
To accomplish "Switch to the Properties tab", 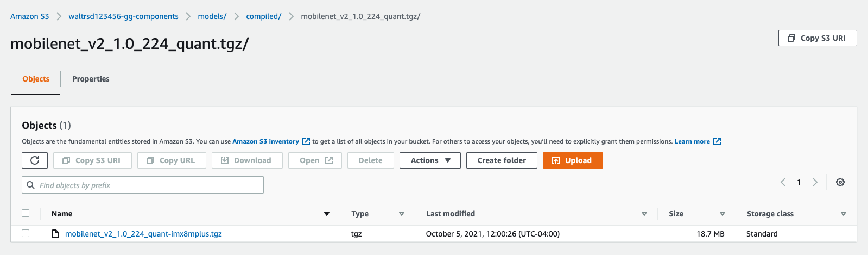I will pyautogui.click(x=91, y=79).
